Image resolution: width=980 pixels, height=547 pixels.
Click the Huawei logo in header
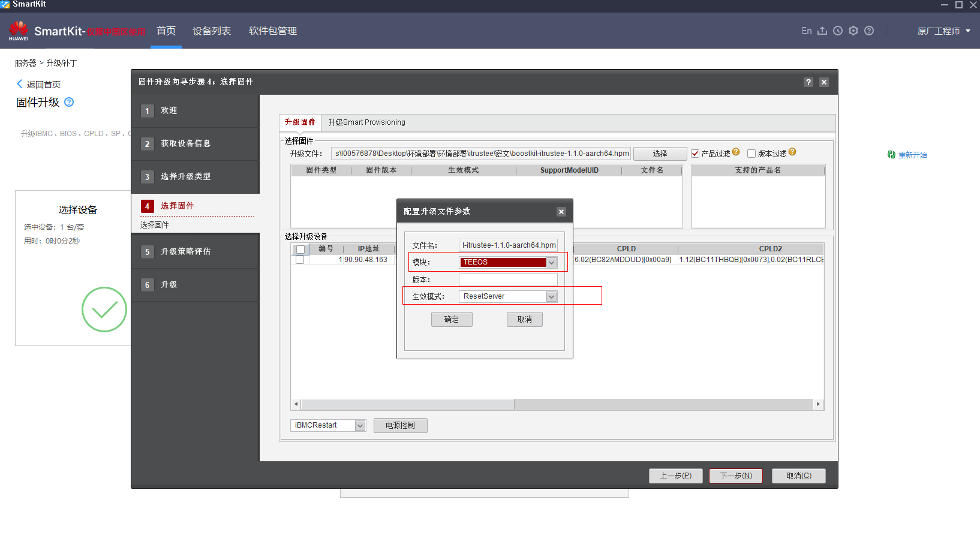[19, 31]
